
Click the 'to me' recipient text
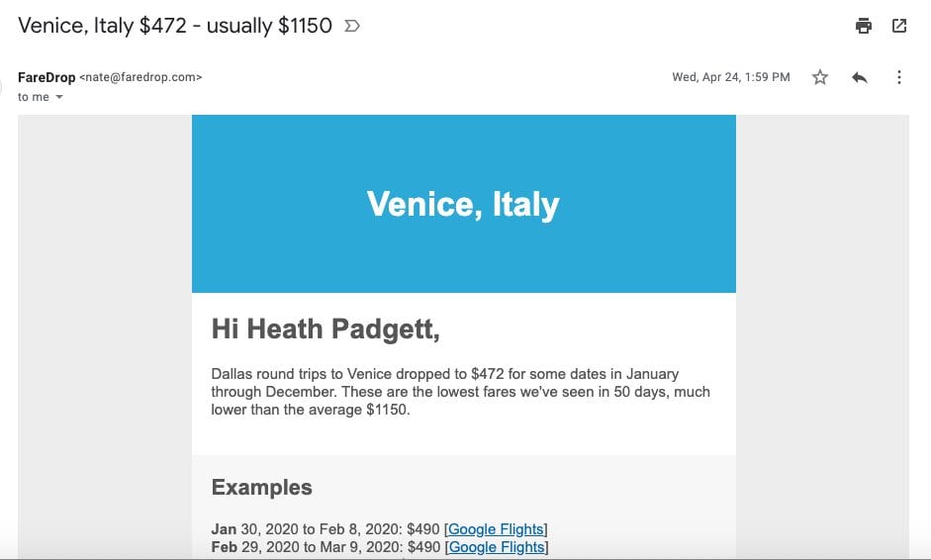[34, 97]
